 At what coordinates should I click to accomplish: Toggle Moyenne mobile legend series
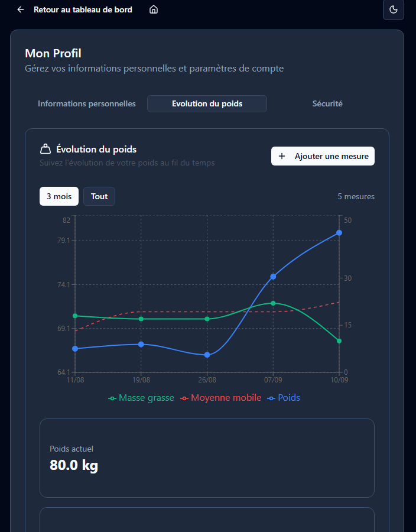pyautogui.click(x=220, y=398)
